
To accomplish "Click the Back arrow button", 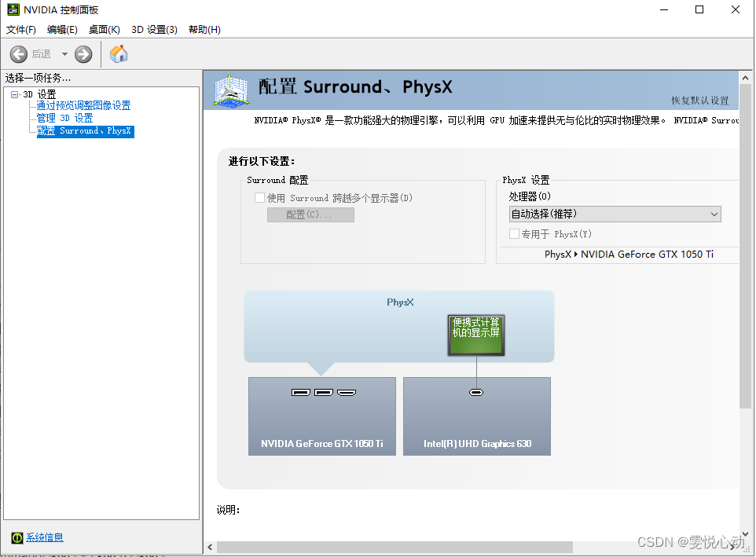I will click(19, 54).
